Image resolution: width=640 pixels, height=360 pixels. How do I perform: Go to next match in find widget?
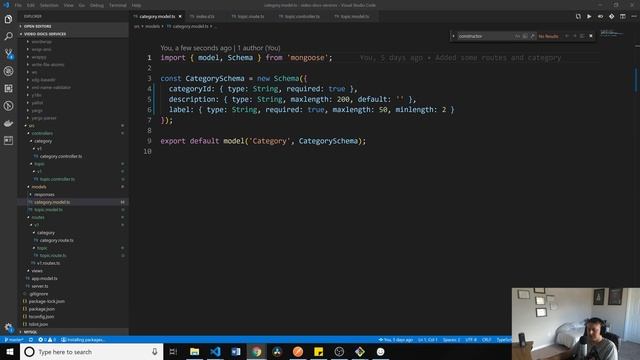pos(575,36)
